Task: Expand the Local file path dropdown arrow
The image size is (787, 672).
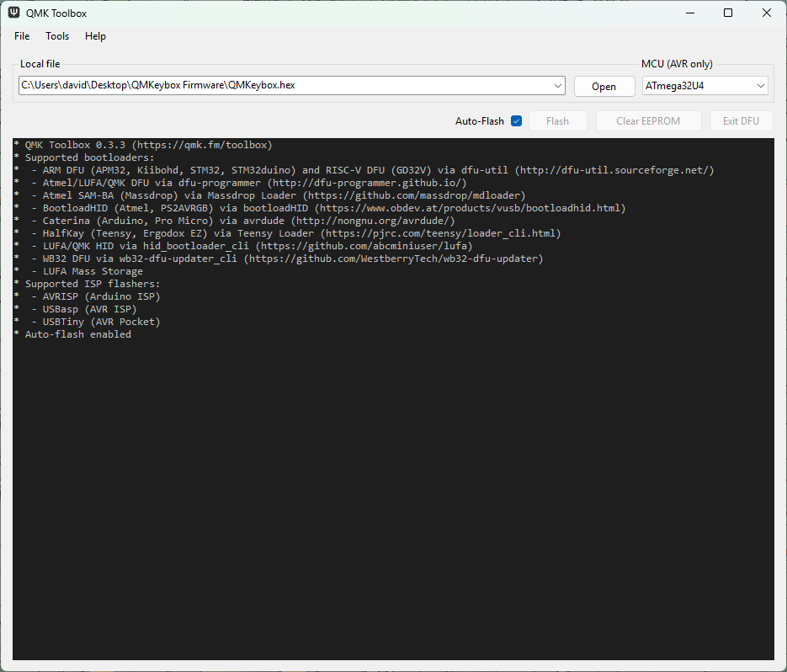Action: pos(557,85)
